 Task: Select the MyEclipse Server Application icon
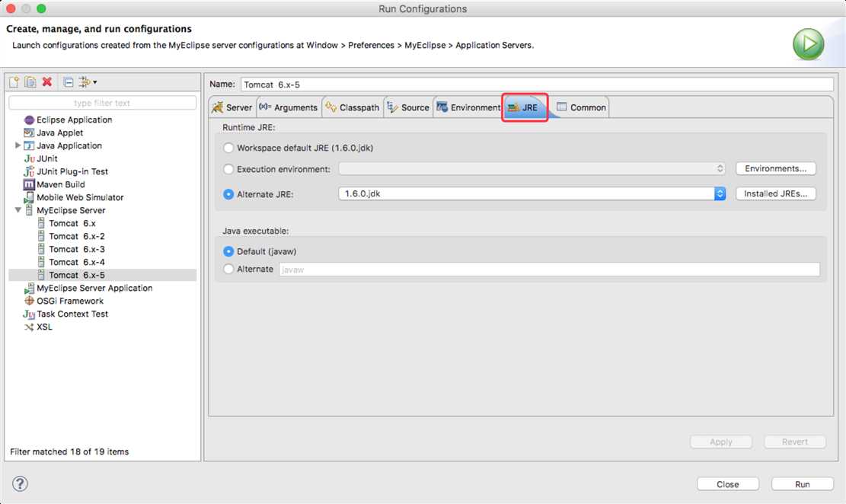point(29,288)
